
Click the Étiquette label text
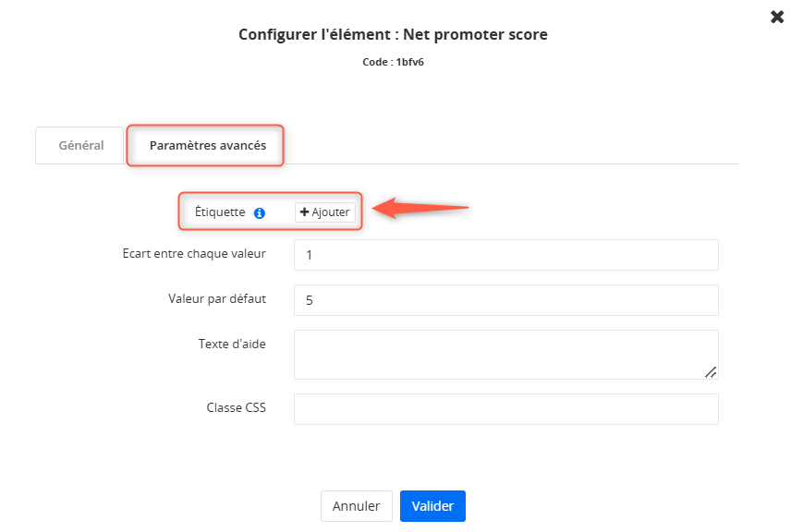[220, 212]
